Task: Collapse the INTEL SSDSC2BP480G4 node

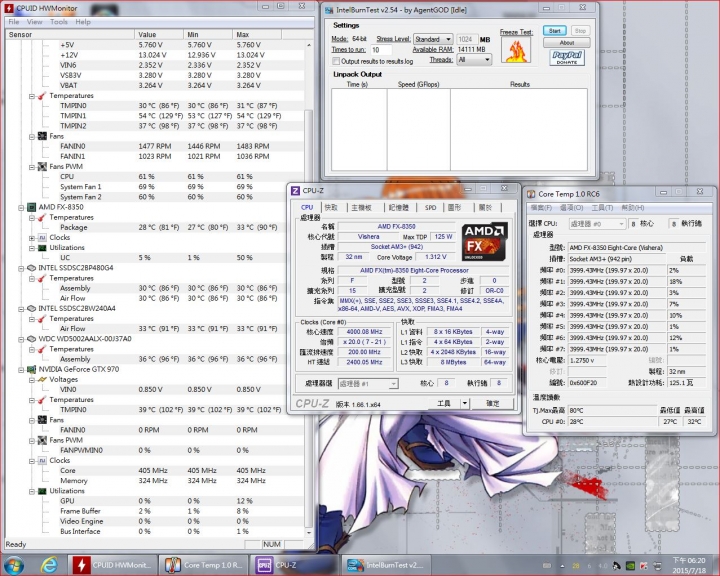Action: (x=21, y=268)
